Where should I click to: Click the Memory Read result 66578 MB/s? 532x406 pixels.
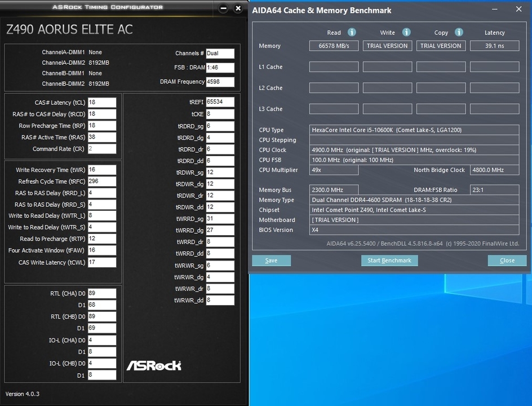(334, 46)
